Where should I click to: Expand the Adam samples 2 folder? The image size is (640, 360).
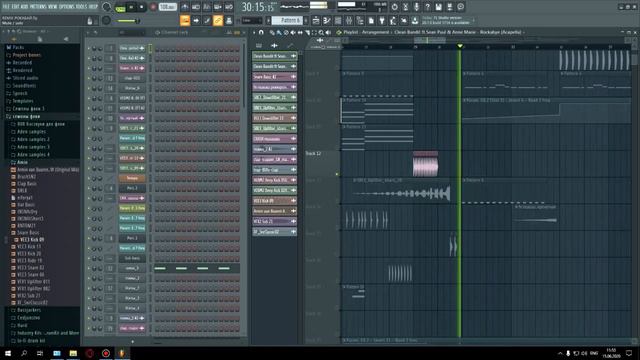coord(31,139)
